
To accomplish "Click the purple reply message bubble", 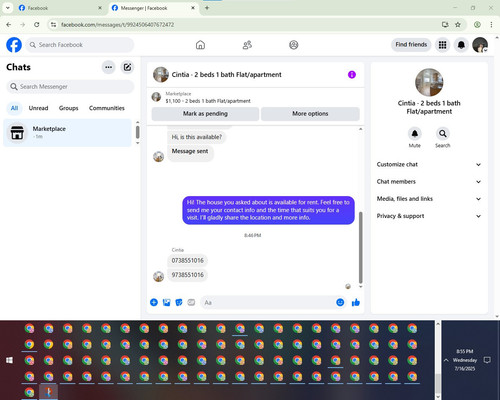I will pyautogui.click(x=268, y=210).
